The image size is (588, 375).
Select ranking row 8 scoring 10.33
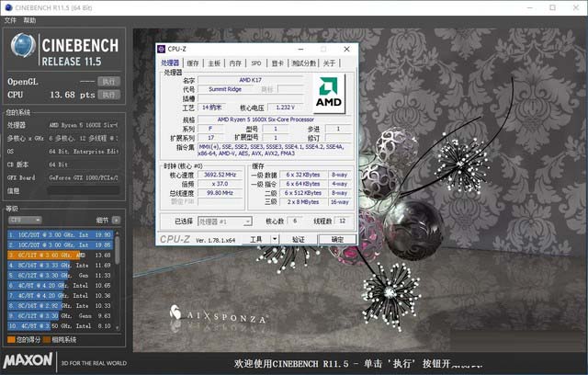pos(60,306)
